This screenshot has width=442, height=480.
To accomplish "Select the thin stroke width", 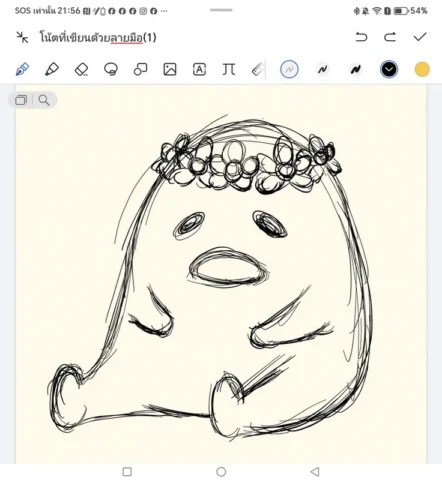I will pyautogui.click(x=289, y=69).
